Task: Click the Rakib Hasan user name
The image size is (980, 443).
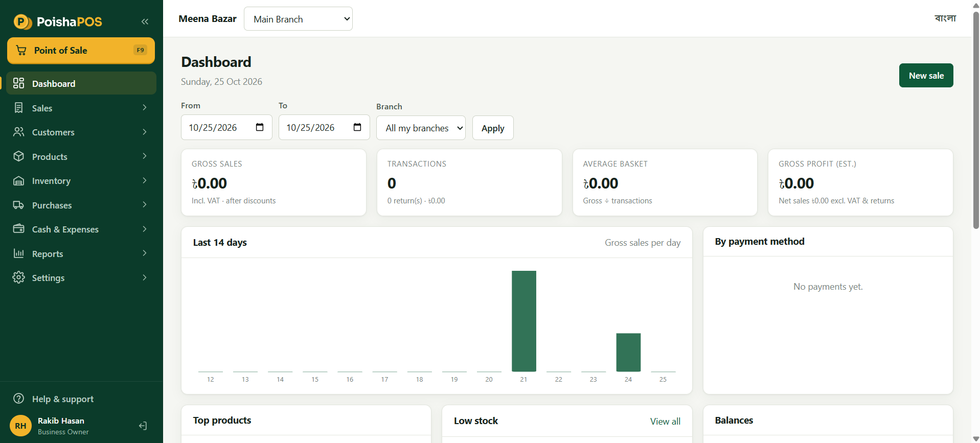Action: tap(61, 421)
